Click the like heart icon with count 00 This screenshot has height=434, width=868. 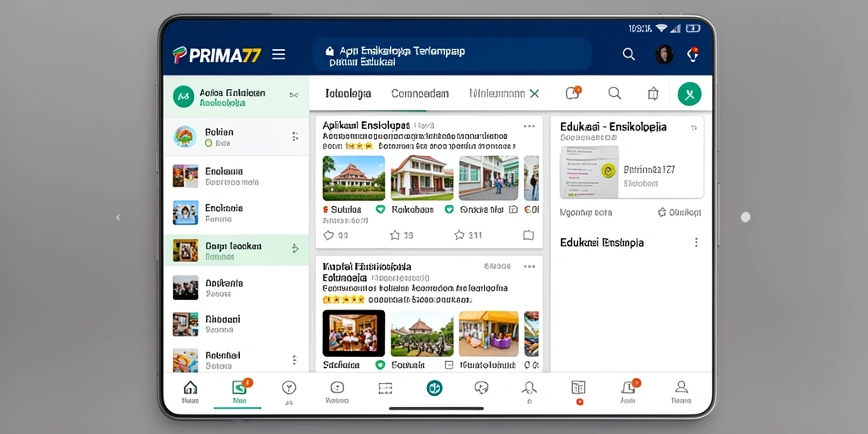click(x=328, y=236)
